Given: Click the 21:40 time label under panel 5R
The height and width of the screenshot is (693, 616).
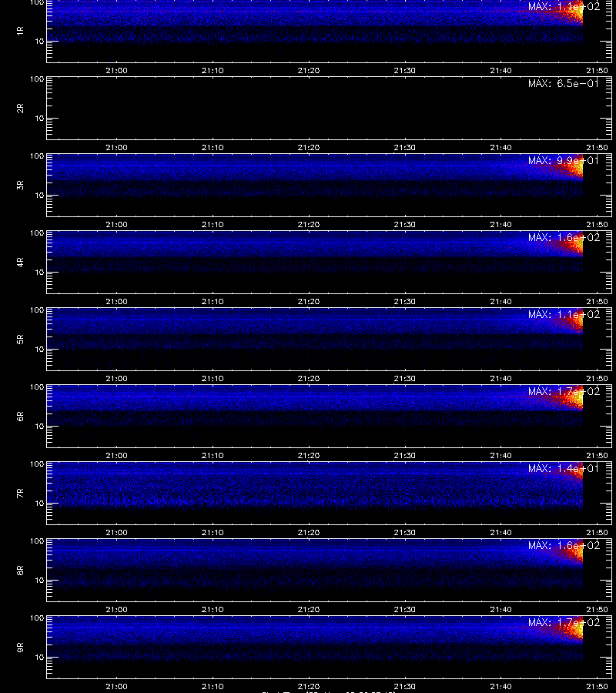Looking at the screenshot, I should (x=500, y=379).
